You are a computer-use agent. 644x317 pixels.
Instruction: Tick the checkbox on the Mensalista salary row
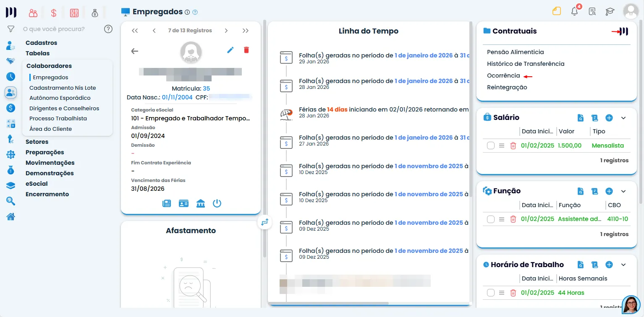click(491, 146)
